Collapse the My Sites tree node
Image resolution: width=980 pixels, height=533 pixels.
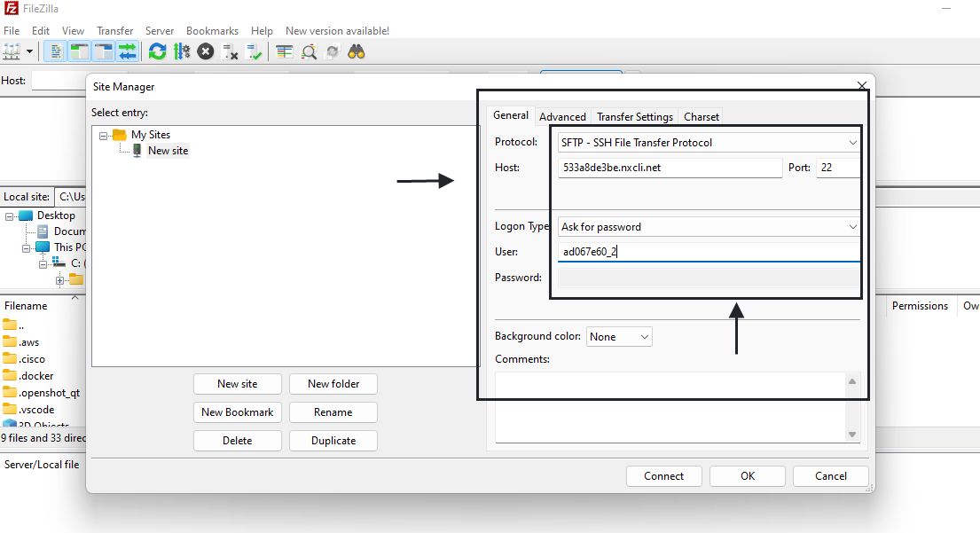pos(103,136)
